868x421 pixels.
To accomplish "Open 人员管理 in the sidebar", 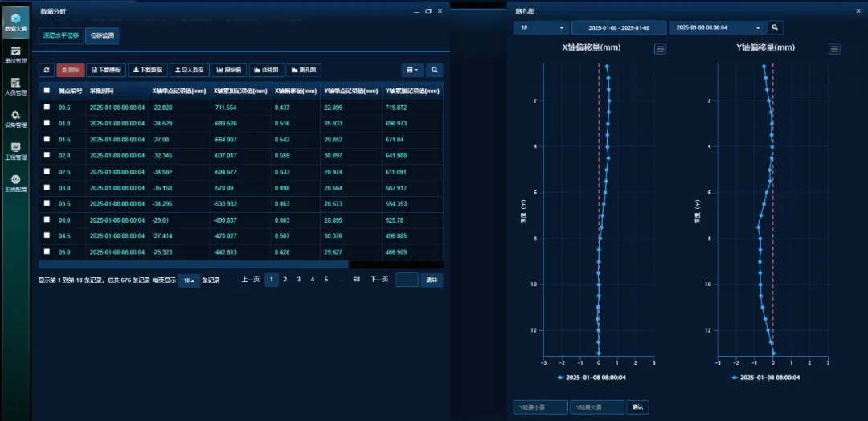I will click(x=15, y=87).
